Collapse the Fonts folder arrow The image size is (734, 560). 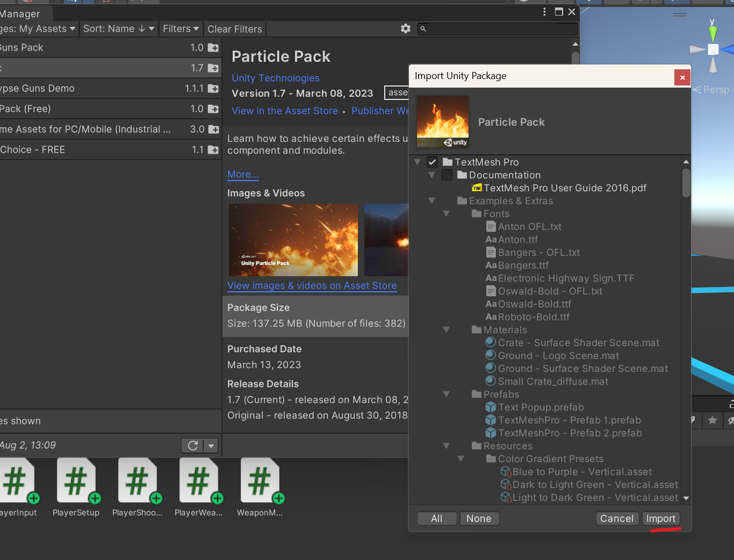point(446,213)
